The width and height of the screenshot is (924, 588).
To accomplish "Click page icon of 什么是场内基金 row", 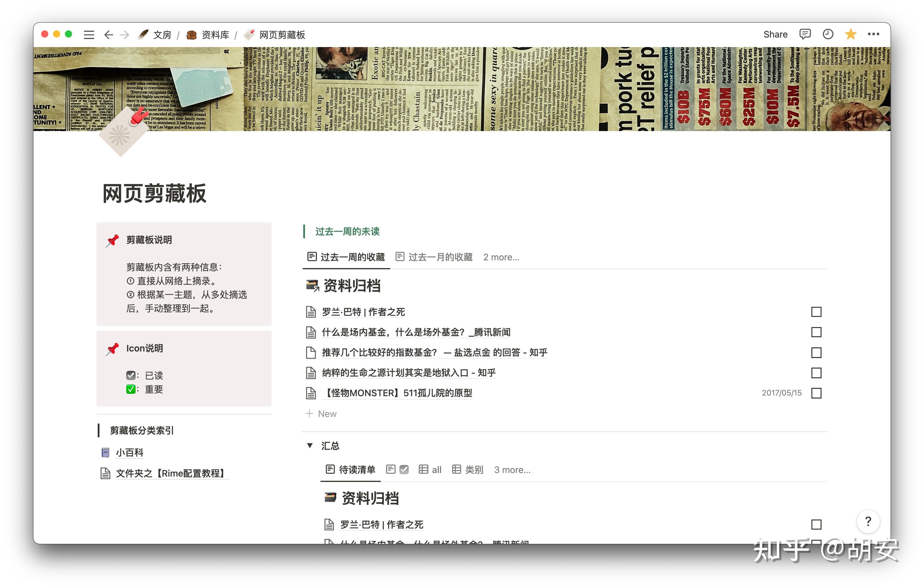I will pos(310,332).
